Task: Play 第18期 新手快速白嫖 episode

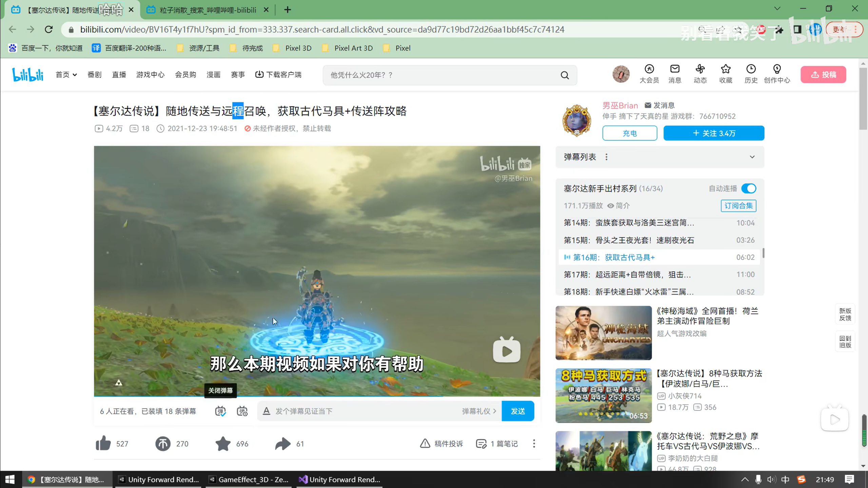Action: (x=659, y=291)
